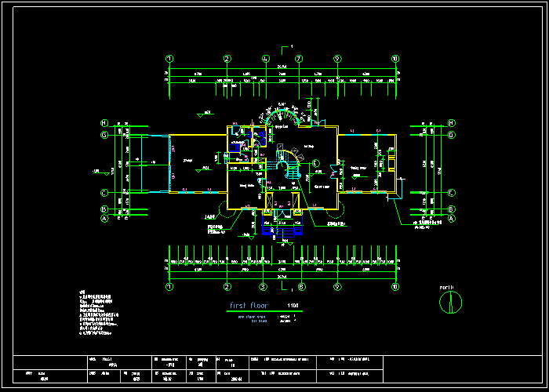Select the large left room of floor plan
Viewport: 549px width, 392px height.
197,162
